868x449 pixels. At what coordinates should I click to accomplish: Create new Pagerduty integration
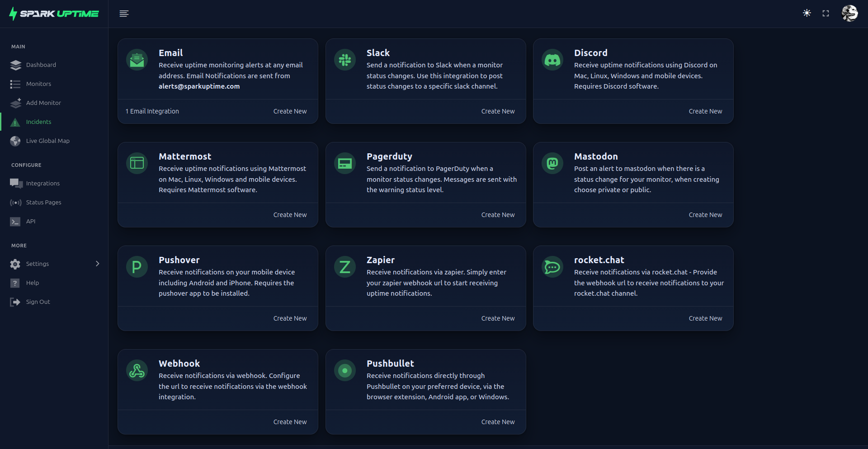(x=498, y=215)
